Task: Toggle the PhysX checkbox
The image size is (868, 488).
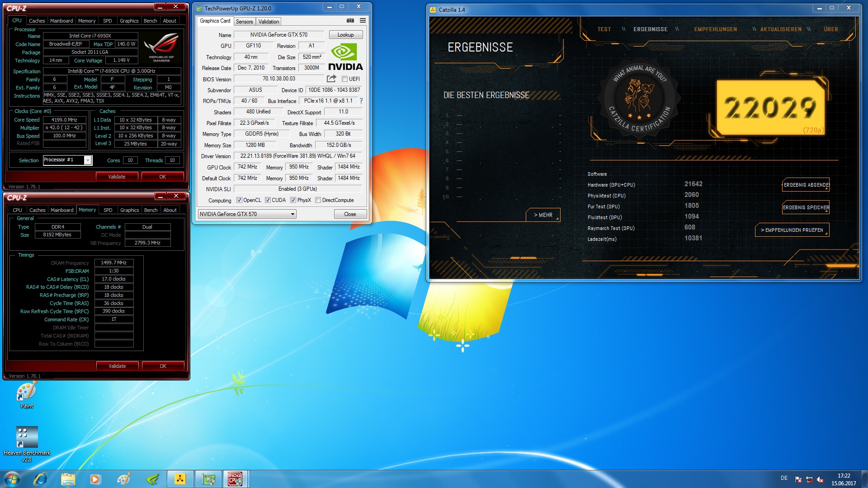Action: click(x=293, y=200)
